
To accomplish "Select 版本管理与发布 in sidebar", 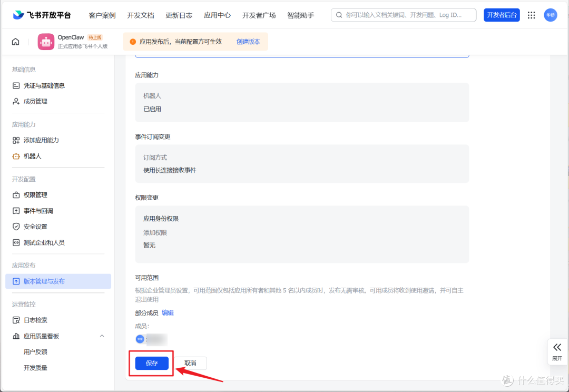I will (58, 281).
